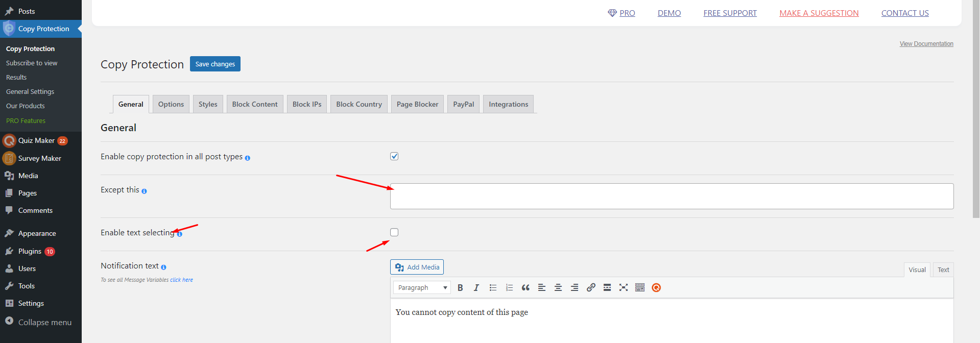Click the Add Media button
The width and height of the screenshot is (980, 343).
417,267
